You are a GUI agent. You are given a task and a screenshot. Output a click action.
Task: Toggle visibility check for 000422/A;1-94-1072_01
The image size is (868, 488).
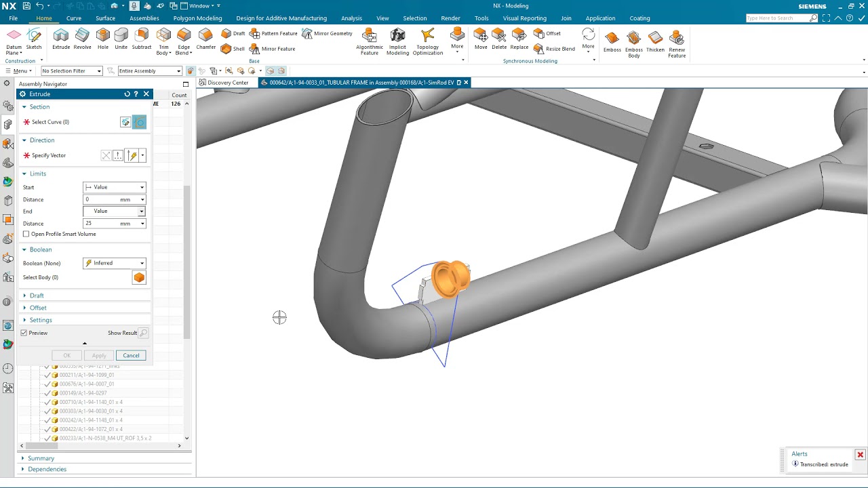(47, 429)
